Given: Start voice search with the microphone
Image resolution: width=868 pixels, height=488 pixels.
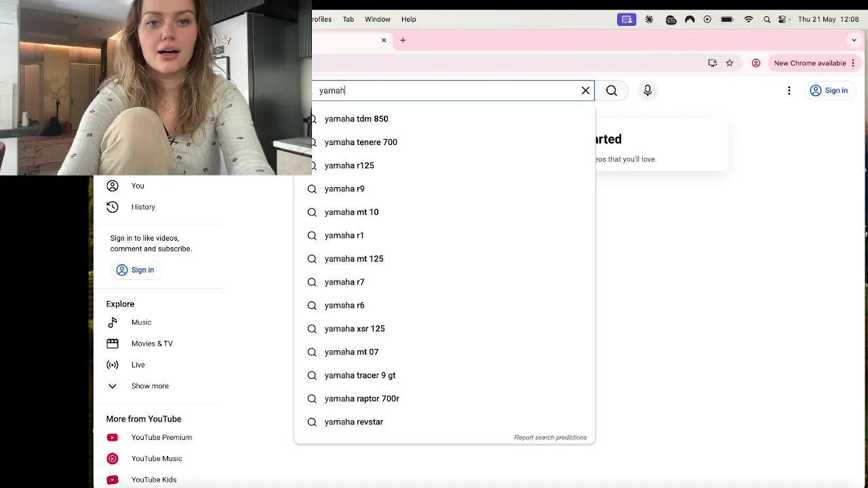Looking at the screenshot, I should pyautogui.click(x=648, y=90).
